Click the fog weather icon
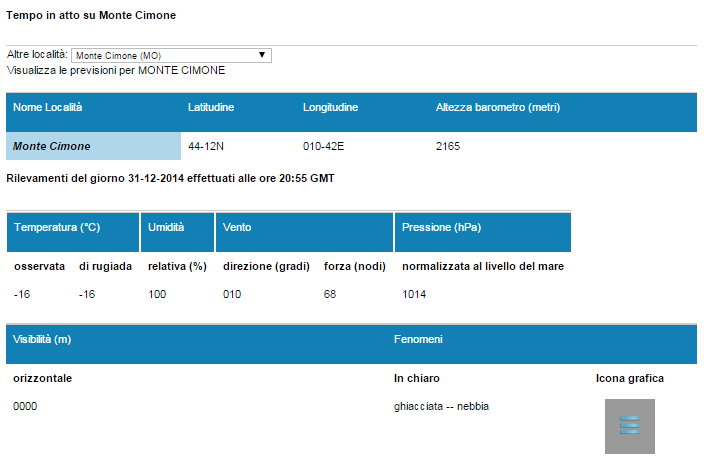The image size is (717, 465). tap(630, 426)
